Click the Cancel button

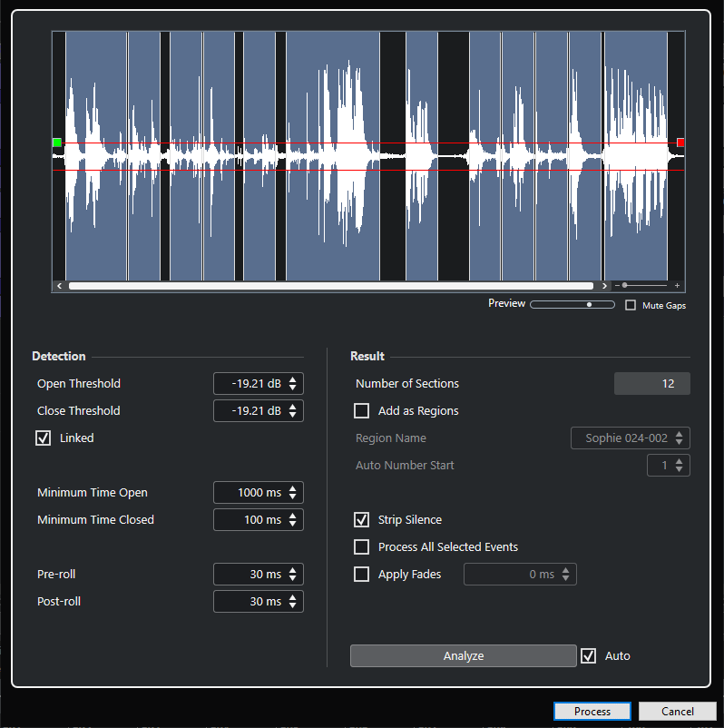[678, 712]
